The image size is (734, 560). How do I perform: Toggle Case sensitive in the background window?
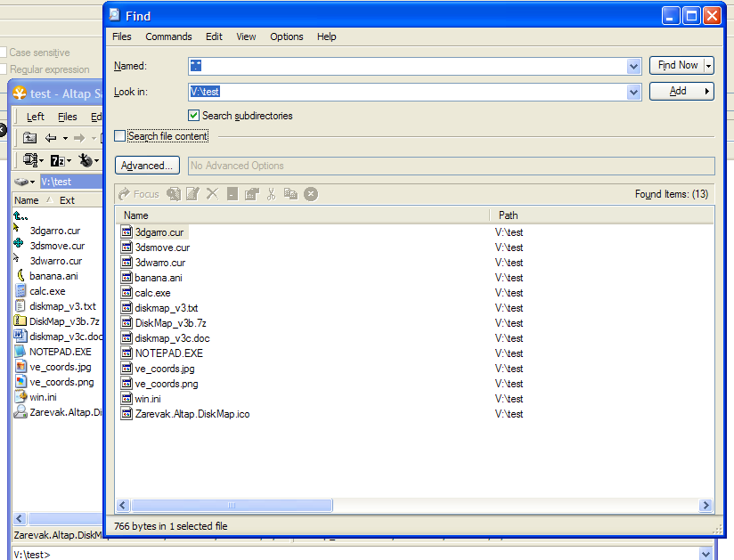3,53
